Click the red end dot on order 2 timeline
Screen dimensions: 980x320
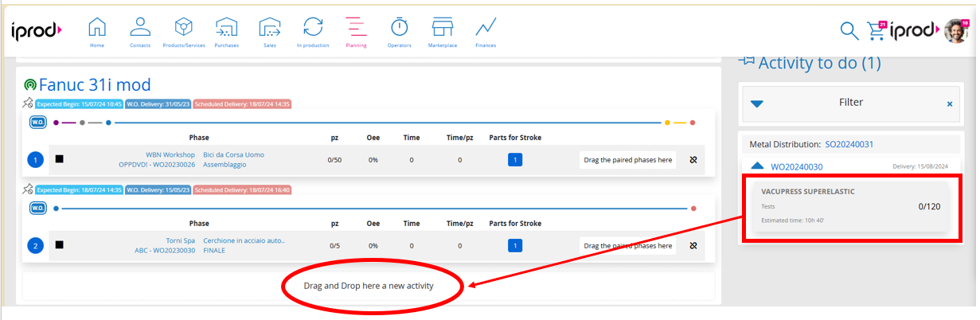click(693, 209)
